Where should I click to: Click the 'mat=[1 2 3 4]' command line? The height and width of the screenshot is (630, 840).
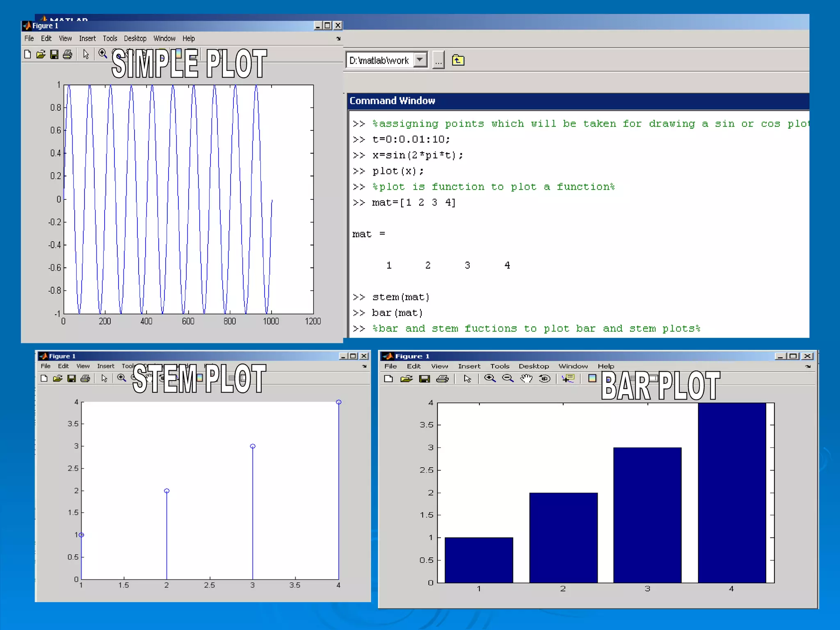(413, 203)
